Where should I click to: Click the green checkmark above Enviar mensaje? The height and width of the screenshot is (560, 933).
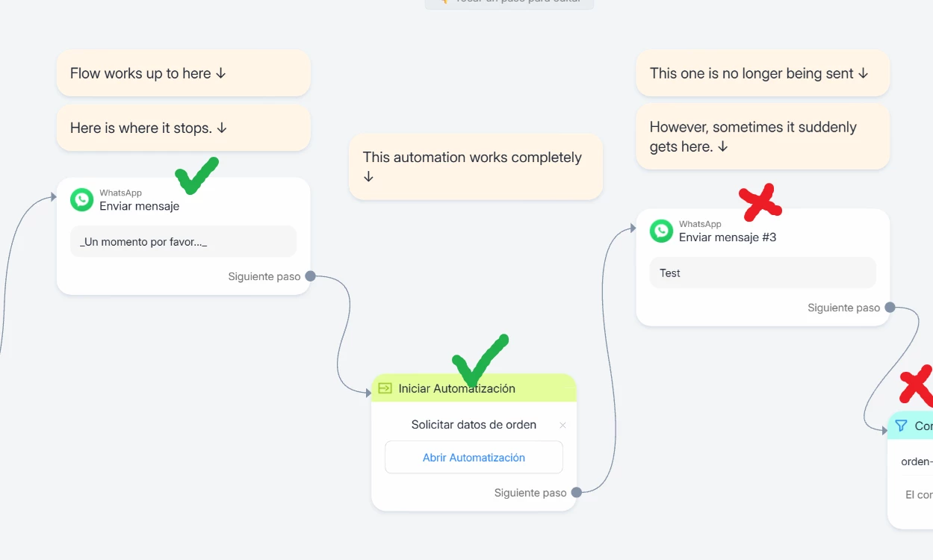(196, 175)
